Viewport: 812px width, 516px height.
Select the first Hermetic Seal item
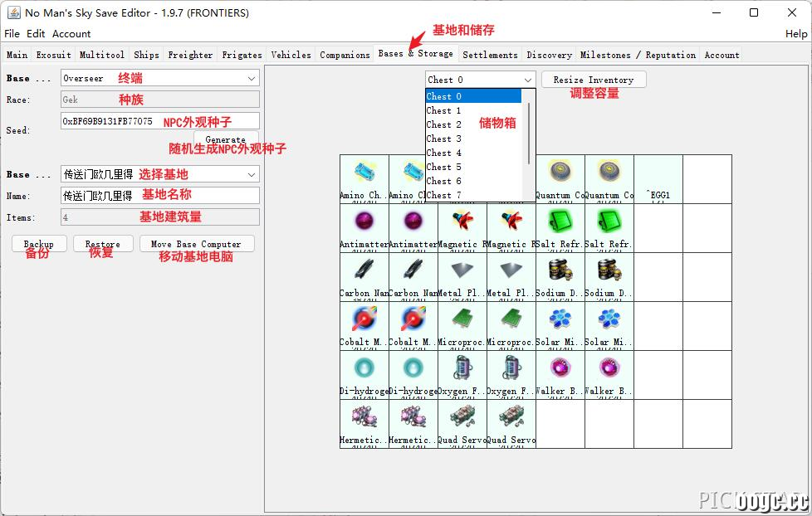point(364,424)
